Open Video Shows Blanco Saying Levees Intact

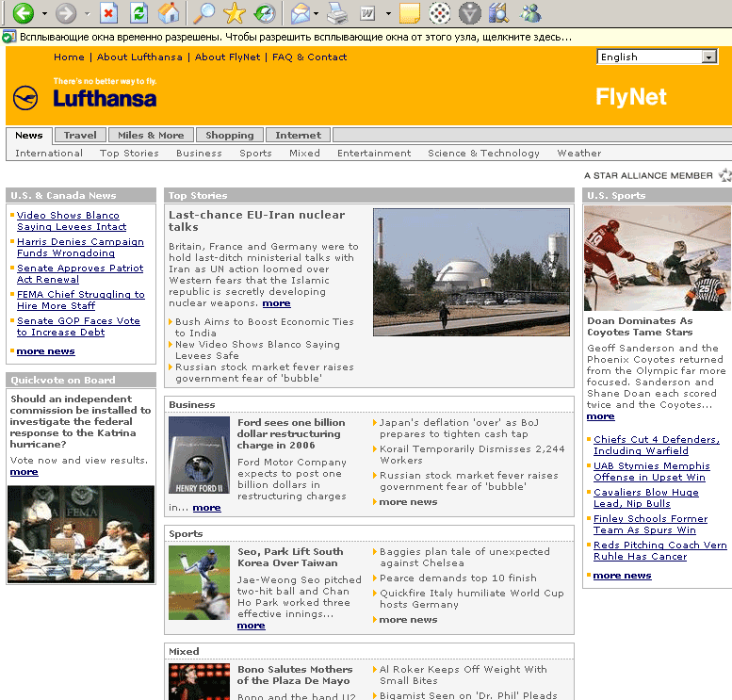72,220
